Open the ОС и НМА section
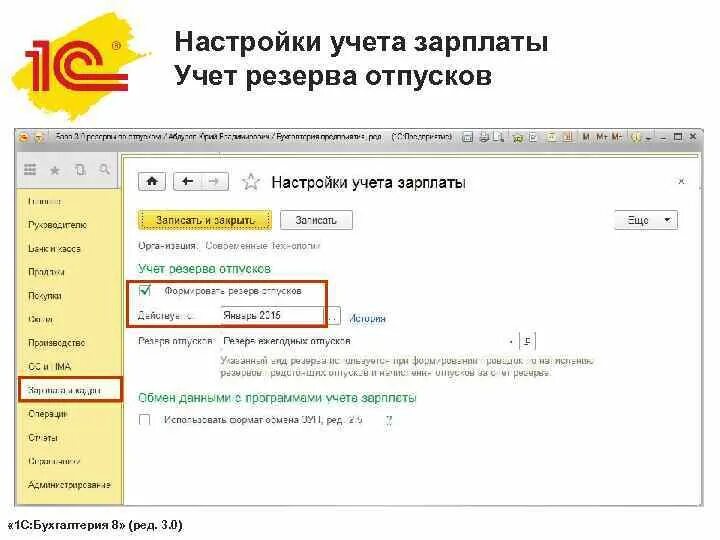Image resolution: width=720 pixels, height=540 pixels. click(50, 366)
